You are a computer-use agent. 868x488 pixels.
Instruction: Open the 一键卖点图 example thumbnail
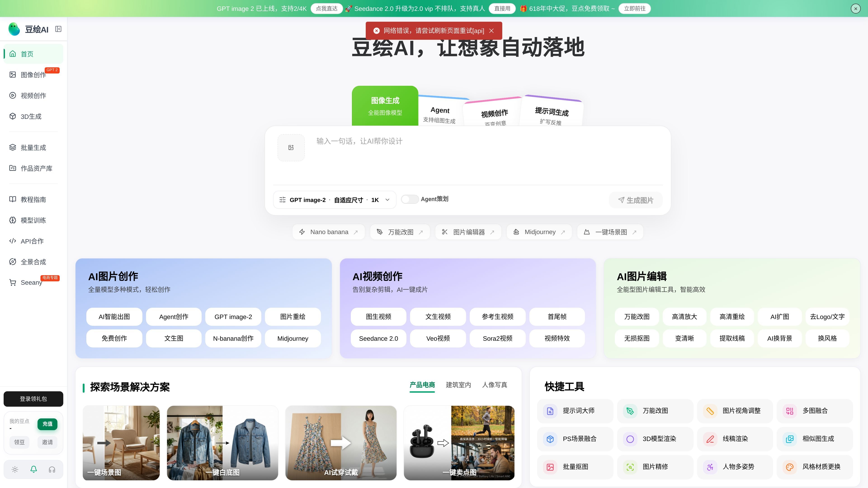click(x=459, y=443)
